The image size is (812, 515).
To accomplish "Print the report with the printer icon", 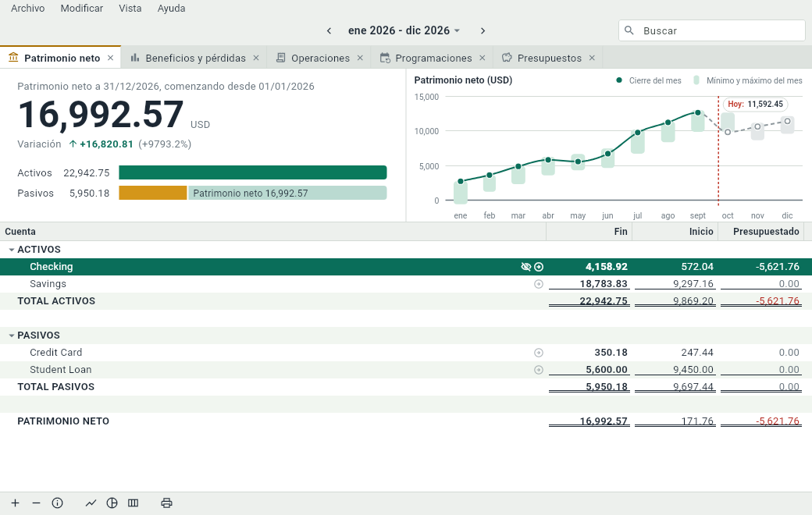I will point(166,503).
